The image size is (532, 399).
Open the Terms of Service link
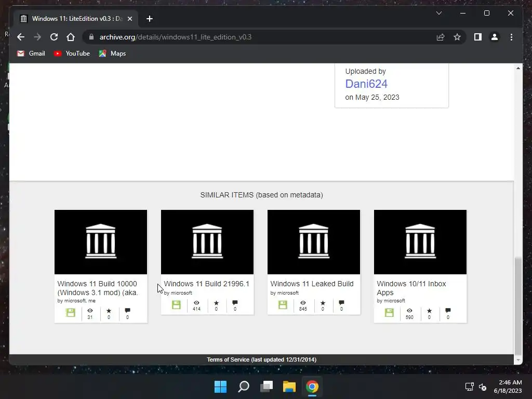[262, 360]
